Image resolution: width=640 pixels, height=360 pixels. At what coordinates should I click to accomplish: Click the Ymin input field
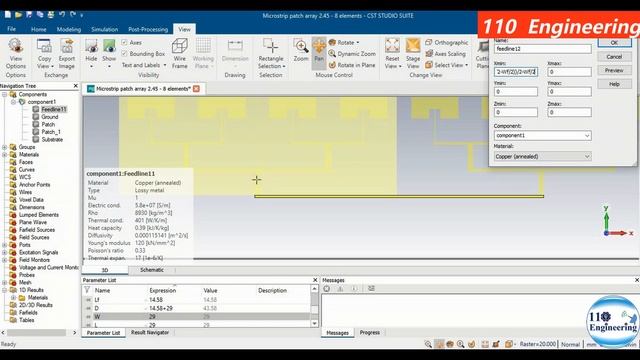pos(516,92)
